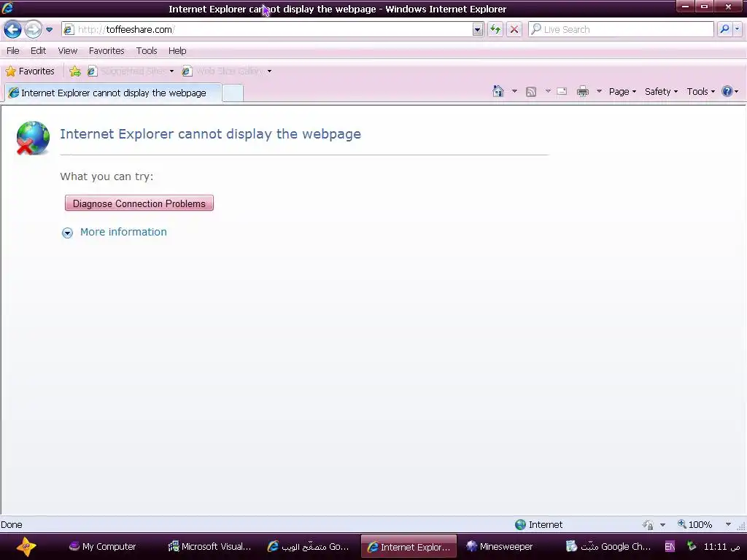Click the Read Mail envelope icon

[562, 91]
